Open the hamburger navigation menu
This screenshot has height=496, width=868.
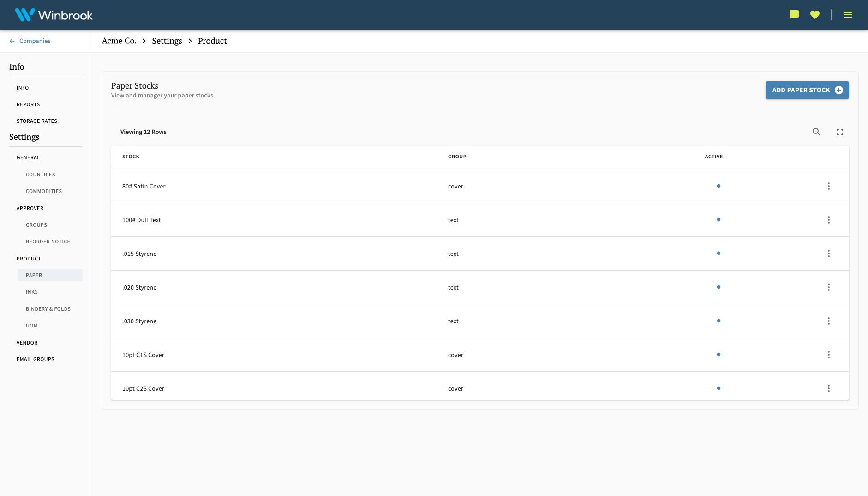point(848,14)
